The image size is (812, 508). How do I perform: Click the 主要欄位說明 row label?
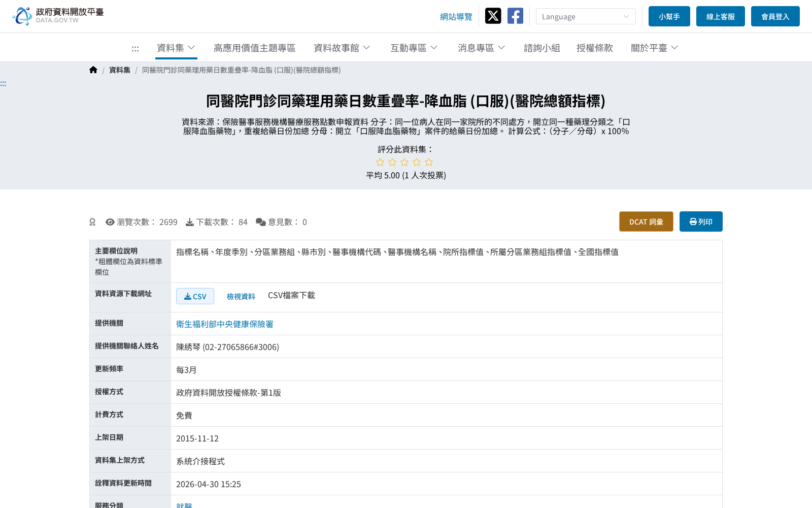116,251
